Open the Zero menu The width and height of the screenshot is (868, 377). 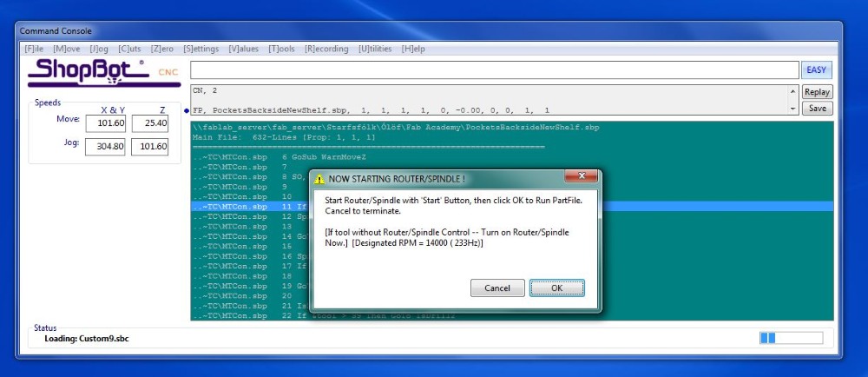pyautogui.click(x=161, y=50)
